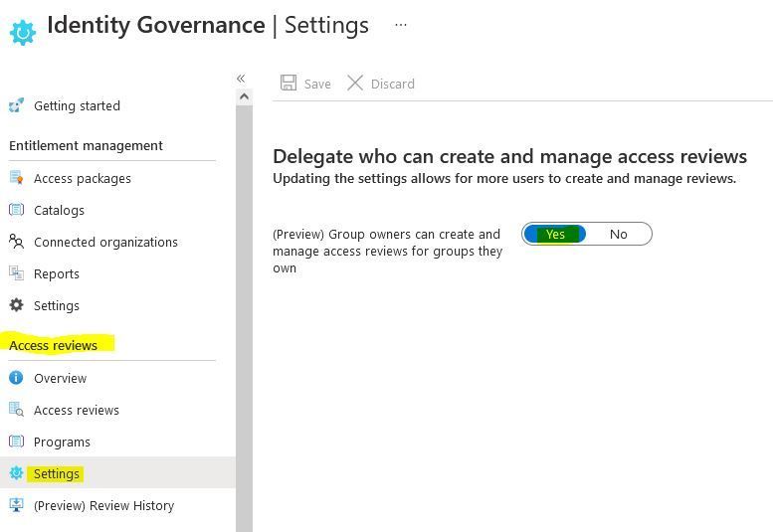Click the Connected organizations people icon
This screenshot has height=532, width=773.
point(16,242)
